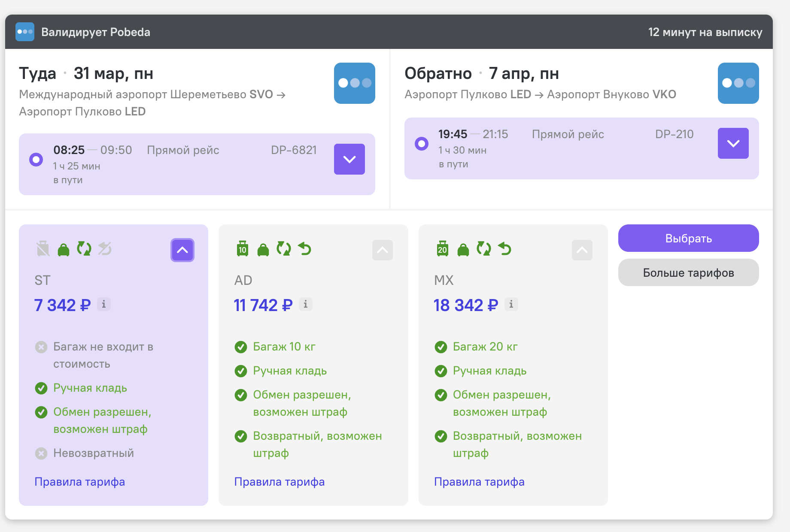Click the Багаж 20 кг text
The width and height of the screenshot is (790, 532).
click(485, 347)
